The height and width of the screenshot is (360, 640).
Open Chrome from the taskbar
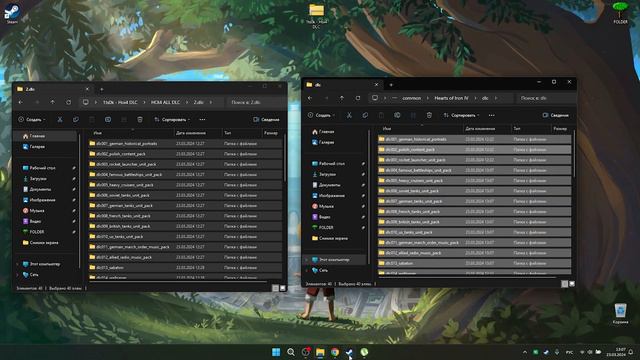point(335,352)
